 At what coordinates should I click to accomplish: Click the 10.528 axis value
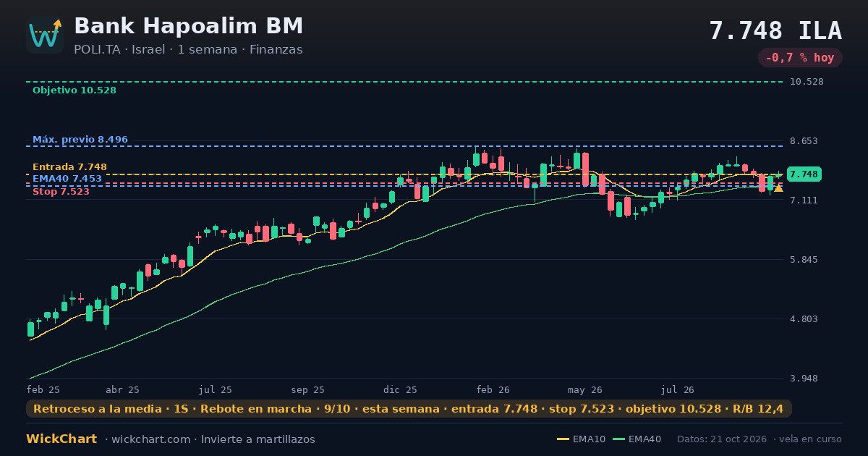(x=807, y=82)
